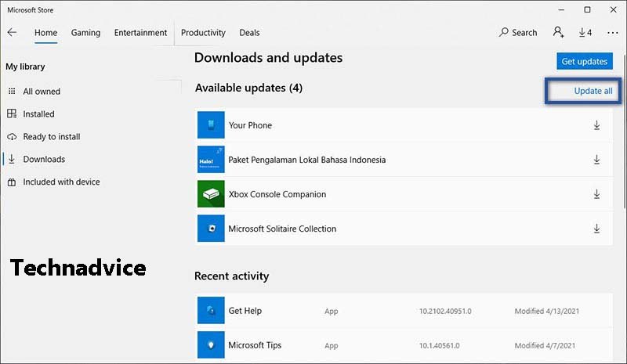The height and width of the screenshot is (364, 627).
Task: Open the Get Help entry name
Action: click(x=245, y=311)
